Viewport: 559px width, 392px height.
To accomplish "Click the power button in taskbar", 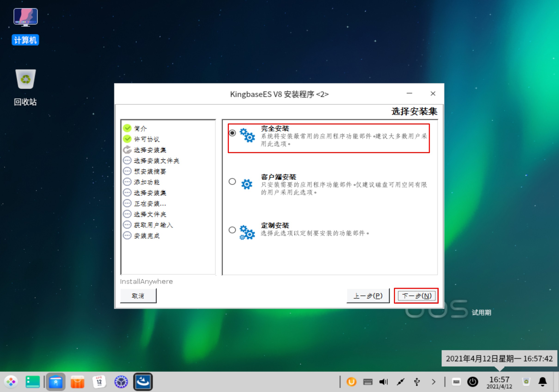I will click(x=473, y=382).
